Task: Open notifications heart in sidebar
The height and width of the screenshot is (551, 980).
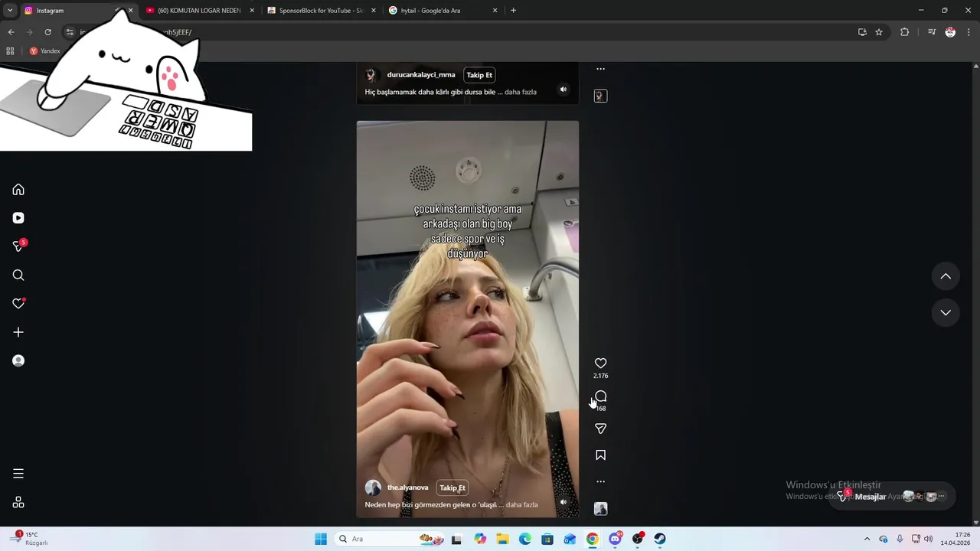Action: (18, 304)
